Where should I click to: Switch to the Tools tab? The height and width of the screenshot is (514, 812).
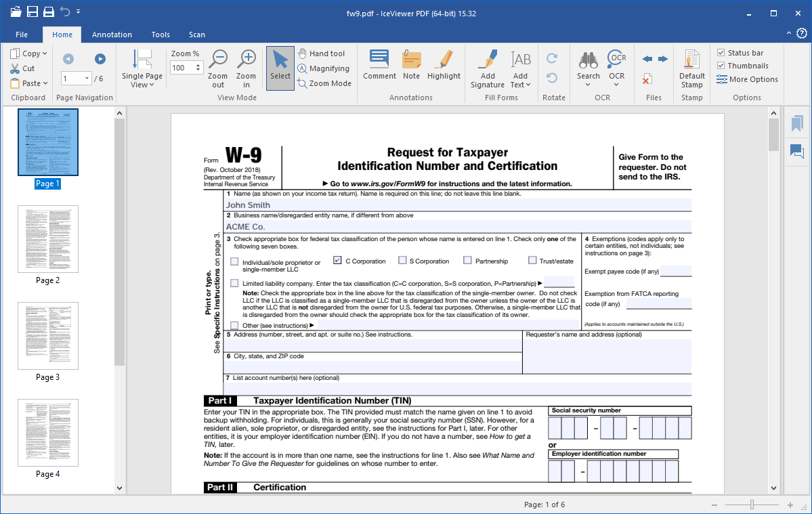[x=161, y=35]
